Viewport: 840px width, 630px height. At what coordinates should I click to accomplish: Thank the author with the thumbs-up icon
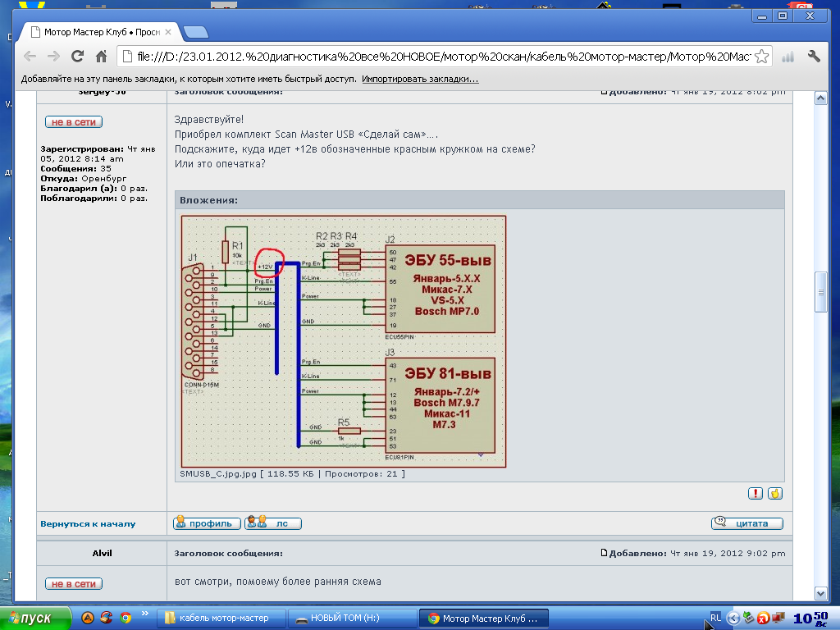(x=775, y=493)
